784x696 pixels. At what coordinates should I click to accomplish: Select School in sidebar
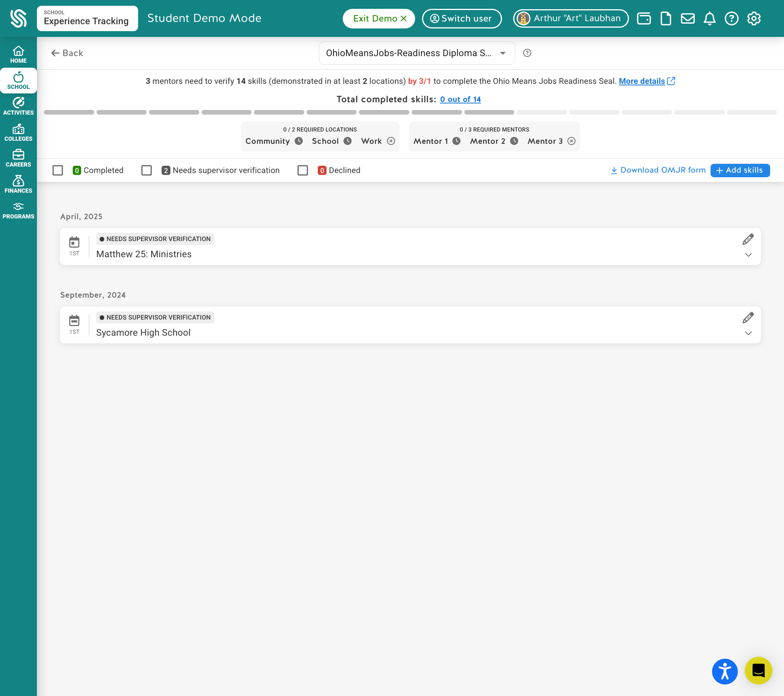(x=18, y=81)
